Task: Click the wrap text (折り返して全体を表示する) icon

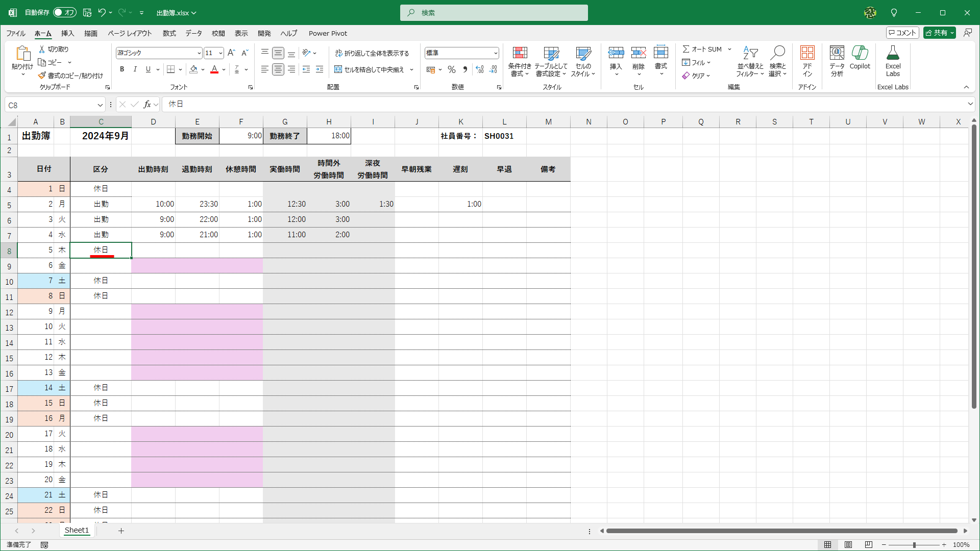Action: 338,53
